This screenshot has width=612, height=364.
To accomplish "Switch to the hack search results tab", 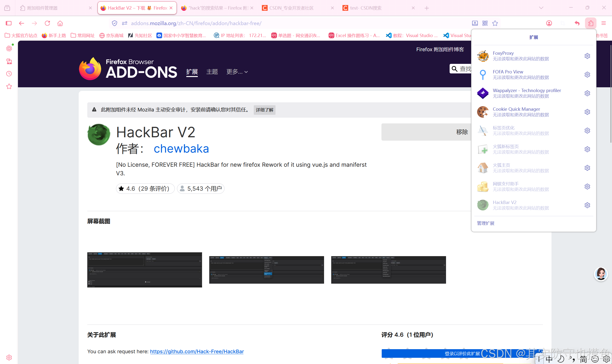I will 217,8.
